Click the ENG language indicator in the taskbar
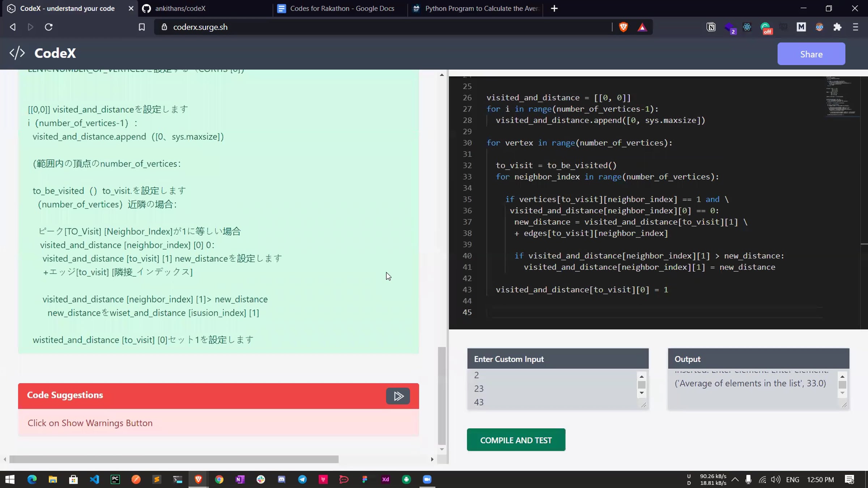Viewport: 868px width, 488px height. (792, 480)
